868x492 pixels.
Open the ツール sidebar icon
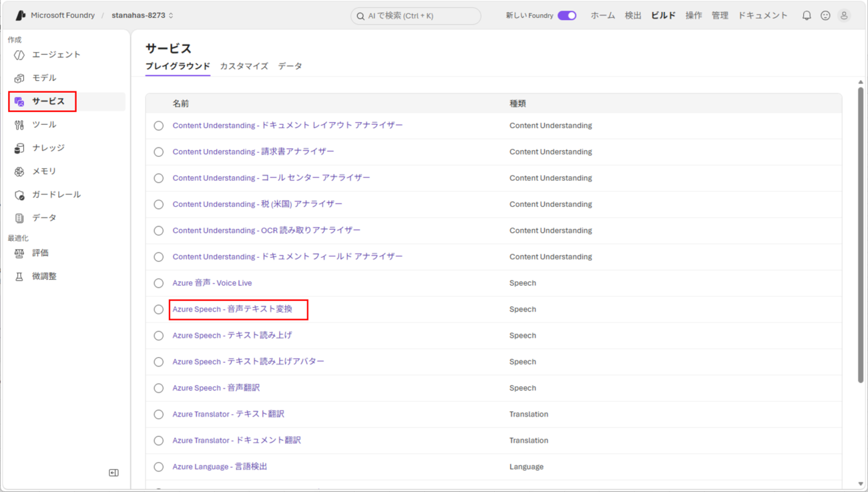click(x=19, y=125)
